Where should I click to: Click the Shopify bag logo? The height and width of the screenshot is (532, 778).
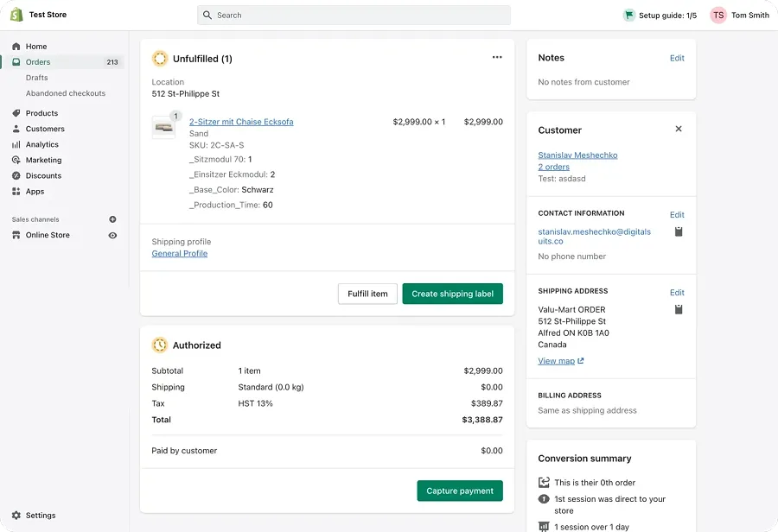coord(16,15)
